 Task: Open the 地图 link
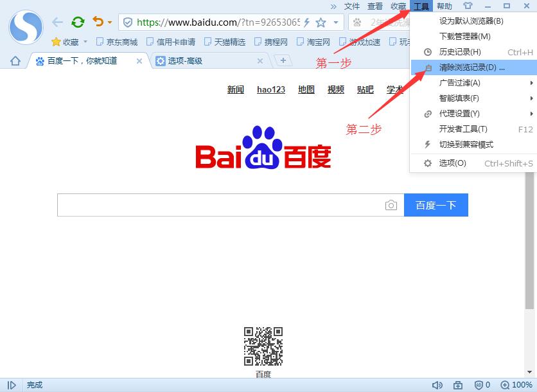pyautogui.click(x=306, y=90)
